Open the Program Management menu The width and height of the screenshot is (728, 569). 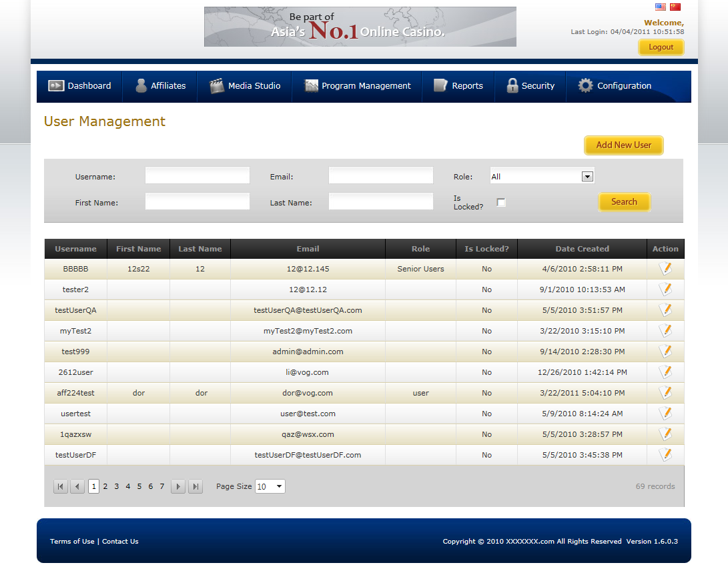[x=358, y=86]
